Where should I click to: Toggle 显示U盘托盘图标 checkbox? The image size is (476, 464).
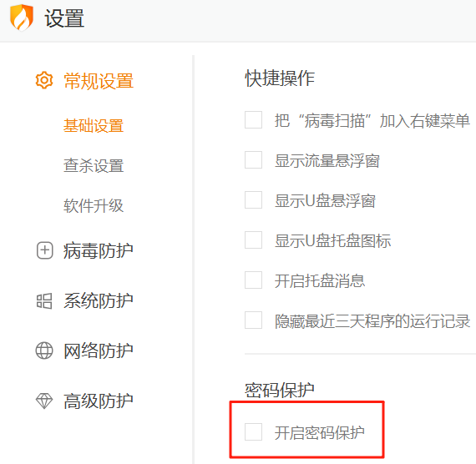(254, 240)
